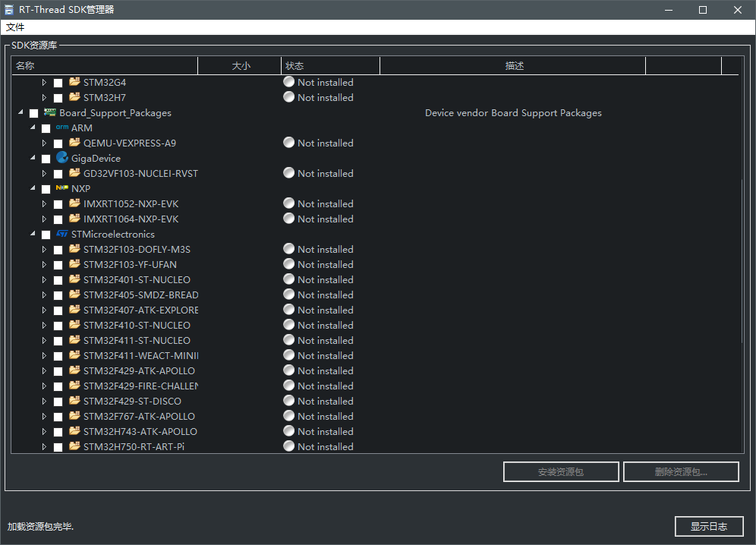Collapse the NXP vendor node
Screen dimensions: 756x545
(33, 188)
